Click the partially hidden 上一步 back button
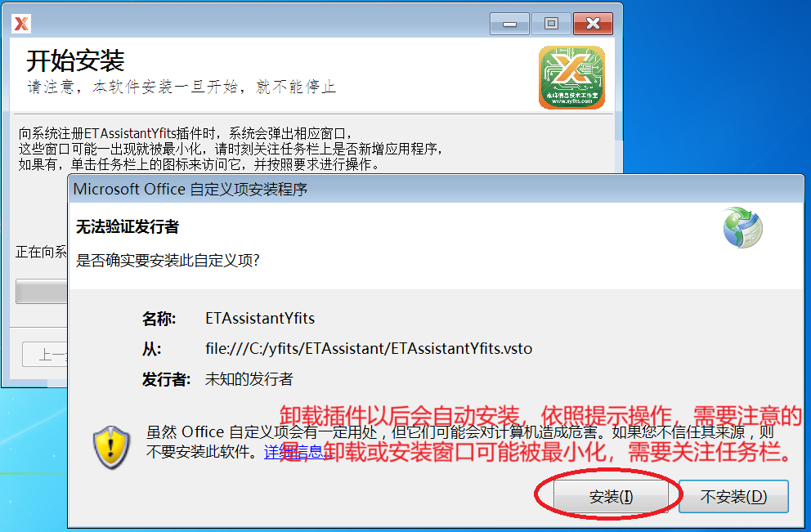 (44, 355)
